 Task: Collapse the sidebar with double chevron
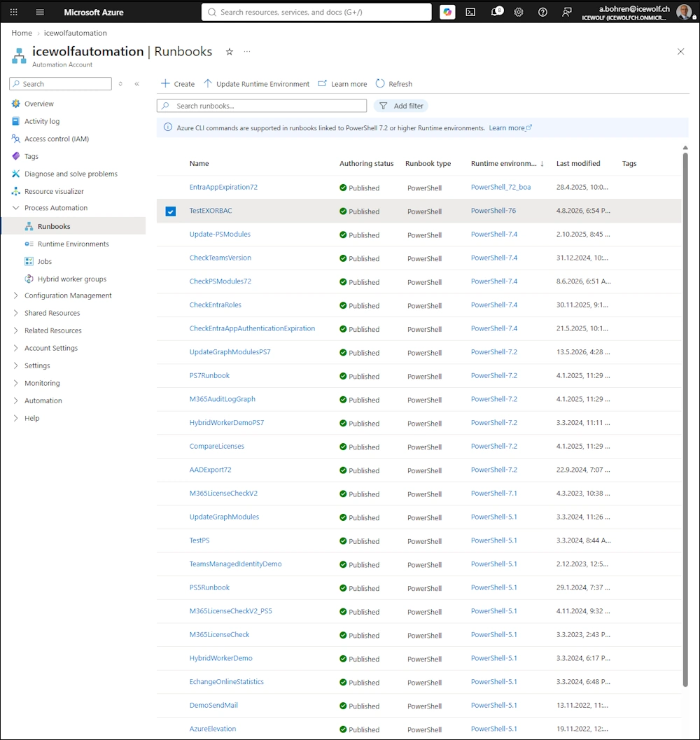137,84
